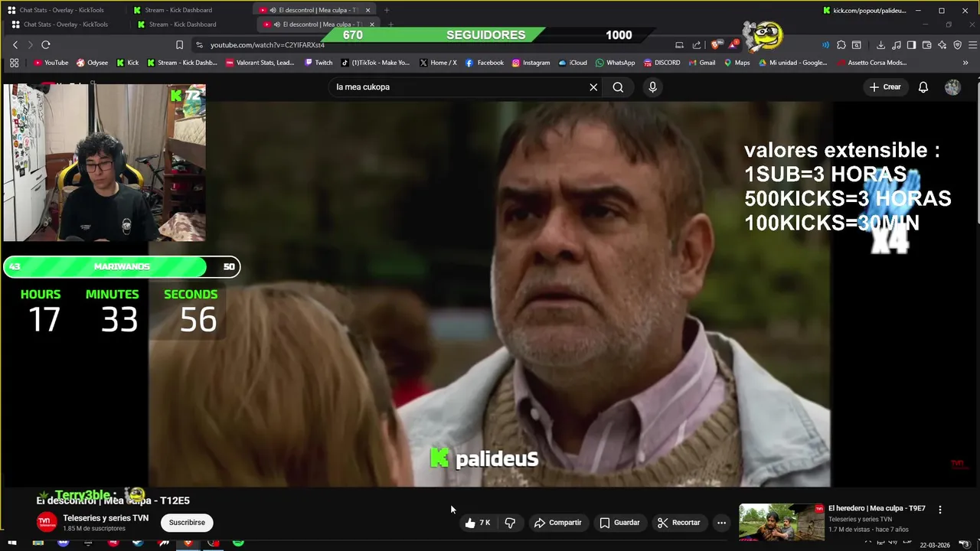Image resolution: width=980 pixels, height=551 pixels.
Task: Open the YouTube bookmark
Action: click(51, 63)
